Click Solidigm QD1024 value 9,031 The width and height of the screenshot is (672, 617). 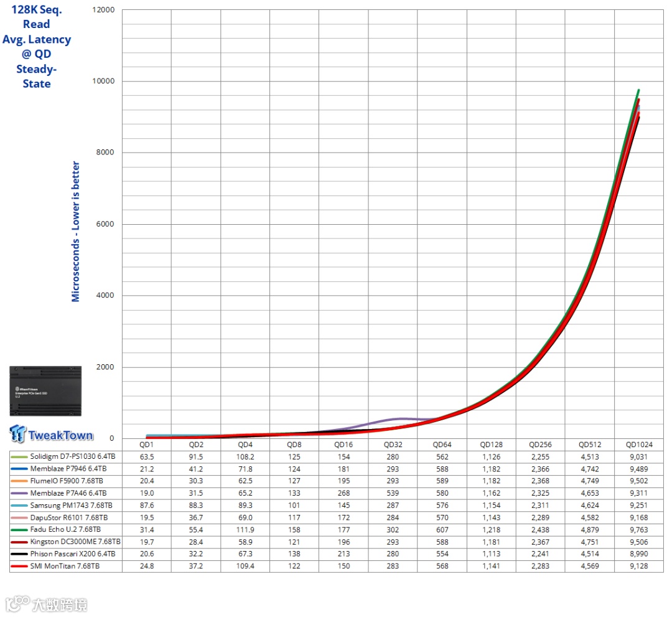[639, 456]
